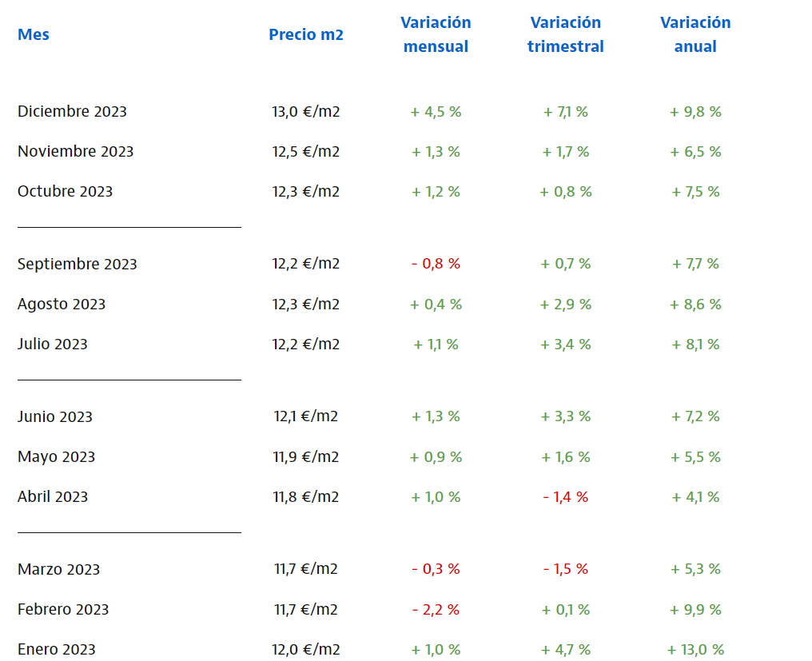
Task: Select the Marzo 2023 row label
Action: (x=58, y=570)
